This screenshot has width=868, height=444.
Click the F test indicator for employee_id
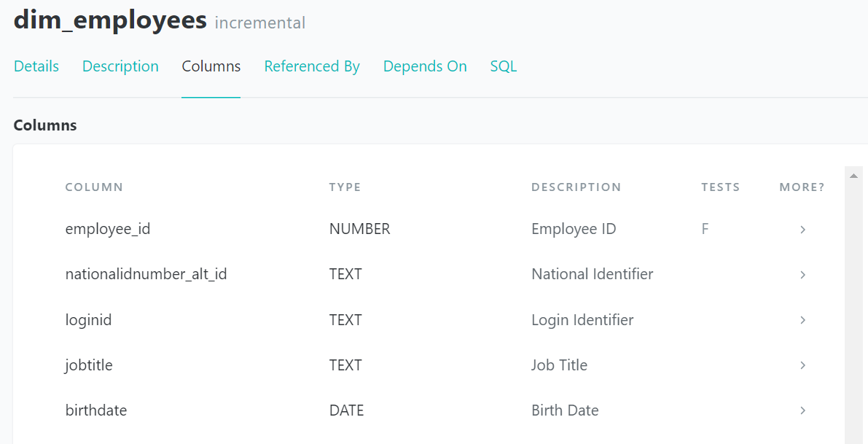point(705,229)
